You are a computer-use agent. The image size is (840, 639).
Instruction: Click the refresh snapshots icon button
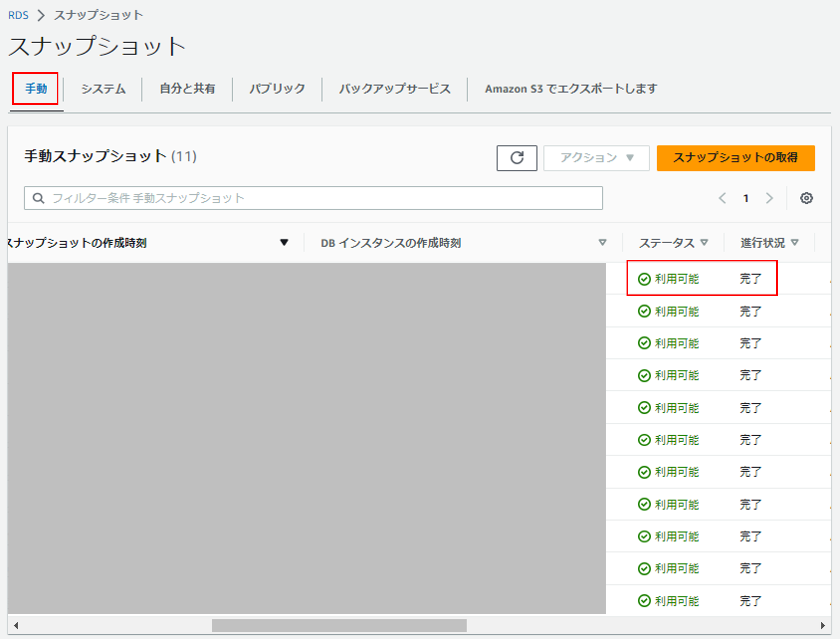(x=516, y=158)
